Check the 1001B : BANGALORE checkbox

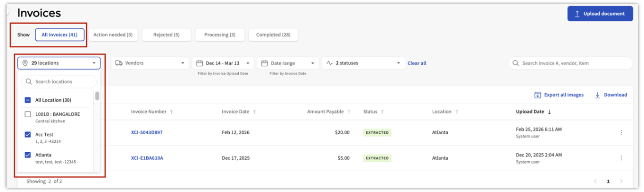pyautogui.click(x=28, y=114)
